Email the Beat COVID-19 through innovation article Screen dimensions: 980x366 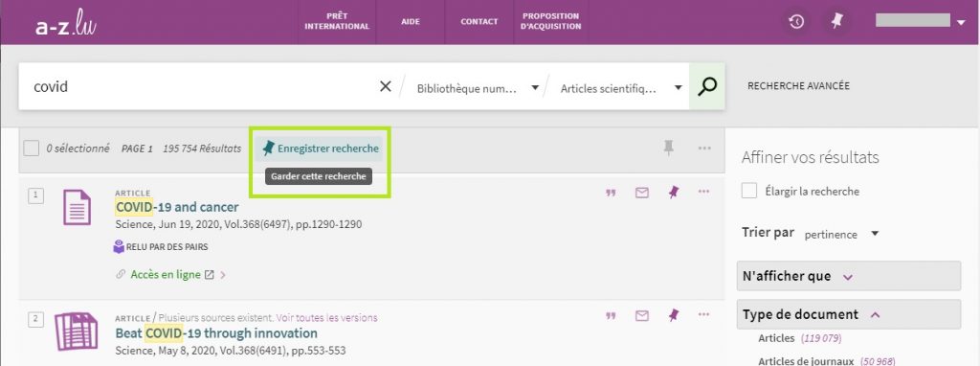tap(642, 316)
